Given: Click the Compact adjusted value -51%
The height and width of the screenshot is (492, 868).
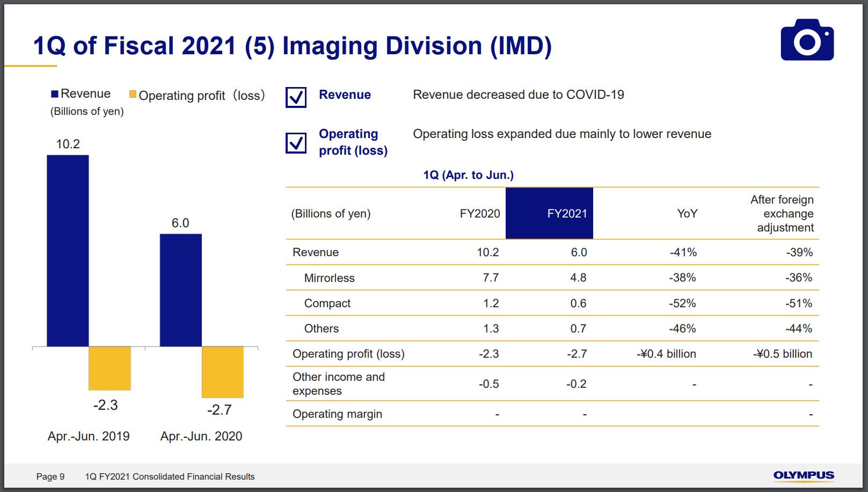Looking at the screenshot, I should [799, 303].
